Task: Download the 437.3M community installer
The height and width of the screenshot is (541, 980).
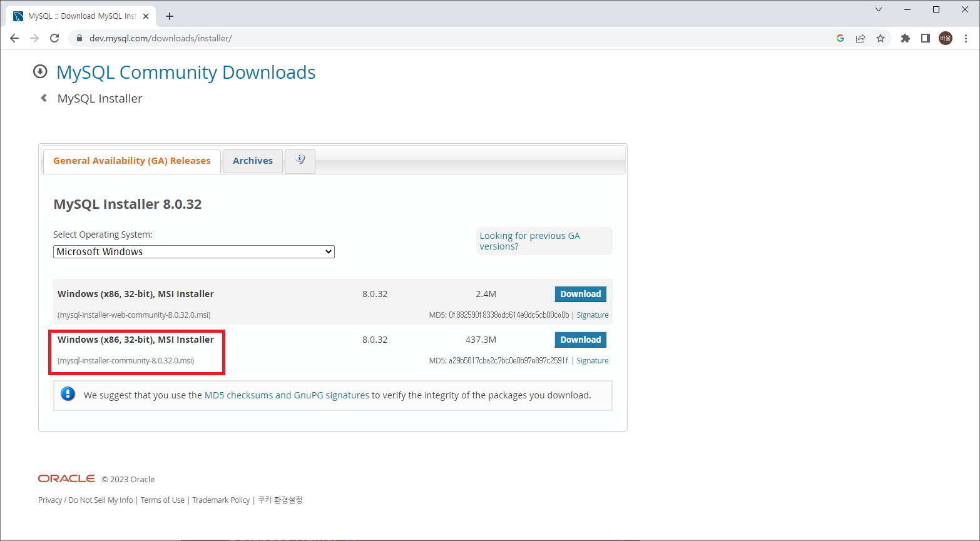Action: [580, 340]
